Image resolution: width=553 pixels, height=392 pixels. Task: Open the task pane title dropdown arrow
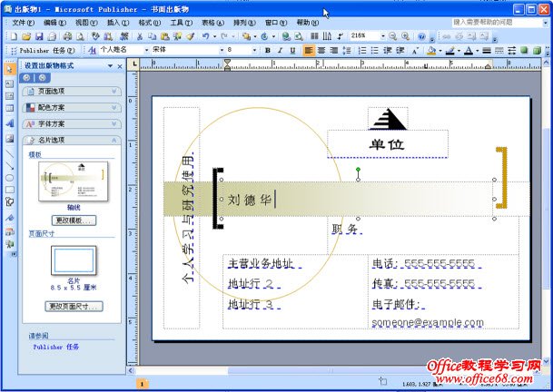click(x=111, y=66)
